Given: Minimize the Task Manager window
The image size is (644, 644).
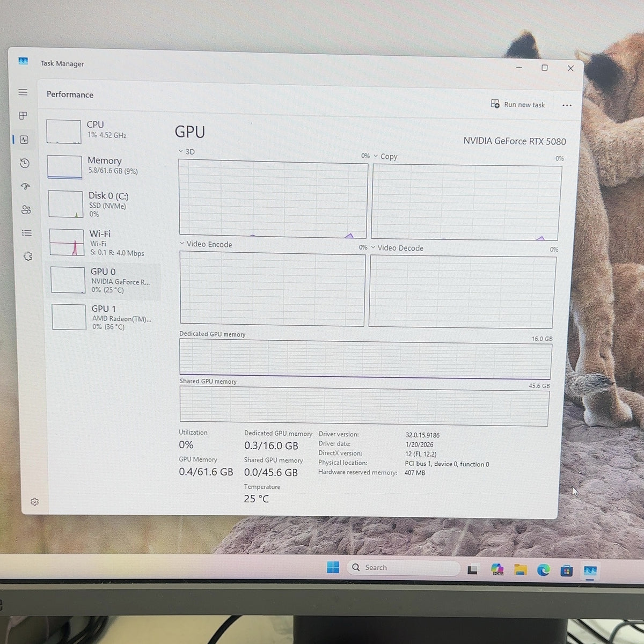Looking at the screenshot, I should pyautogui.click(x=519, y=67).
